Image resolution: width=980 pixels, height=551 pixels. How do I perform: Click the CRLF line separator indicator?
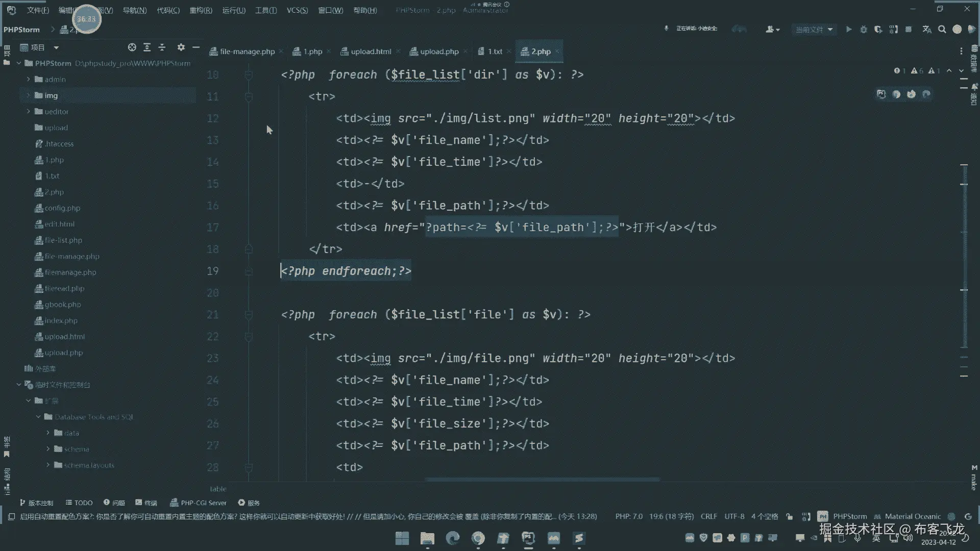(x=708, y=516)
